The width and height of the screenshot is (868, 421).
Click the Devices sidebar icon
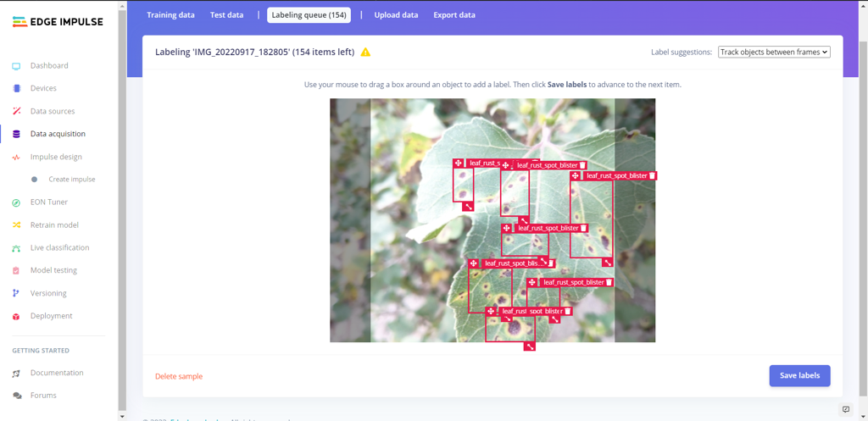pyautogui.click(x=16, y=88)
